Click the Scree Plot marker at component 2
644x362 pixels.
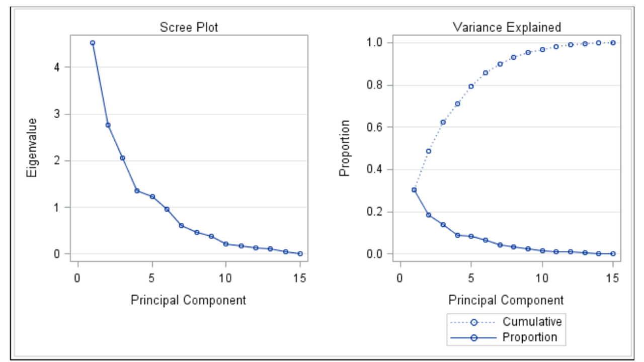(x=108, y=125)
